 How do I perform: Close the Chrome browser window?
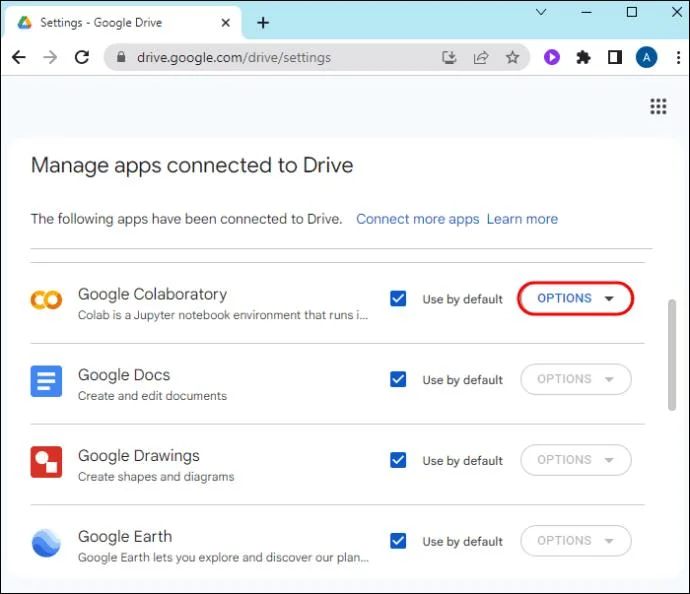tap(677, 12)
